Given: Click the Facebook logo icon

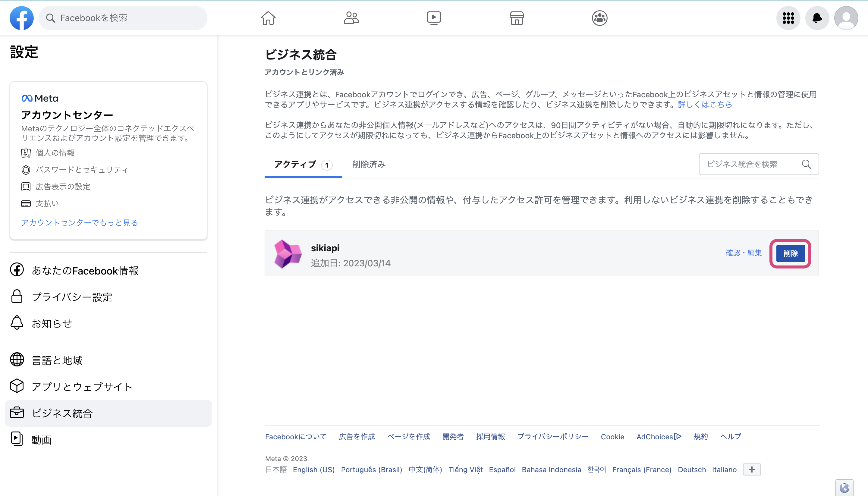Looking at the screenshot, I should pos(21,18).
